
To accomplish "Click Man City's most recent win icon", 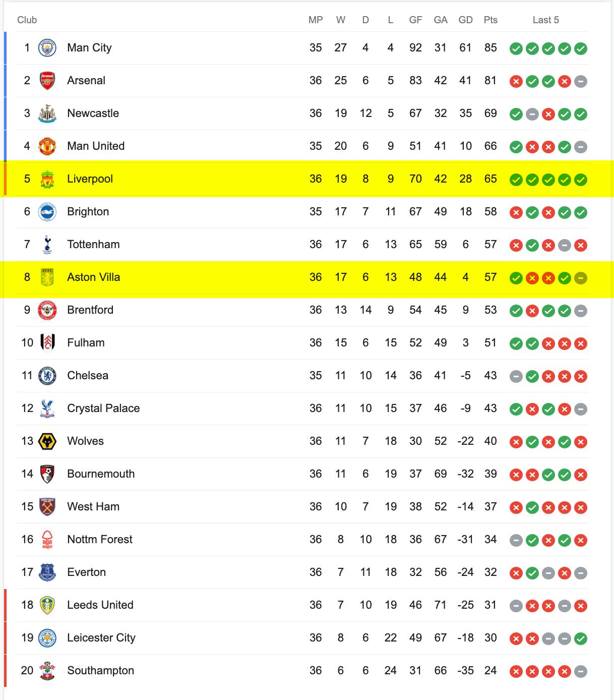I will [x=581, y=49].
